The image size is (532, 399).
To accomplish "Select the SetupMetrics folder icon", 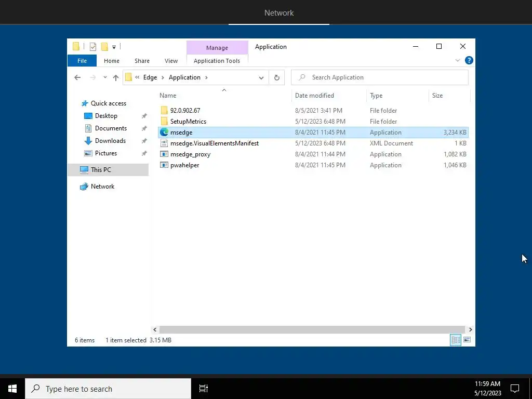I will [164, 121].
